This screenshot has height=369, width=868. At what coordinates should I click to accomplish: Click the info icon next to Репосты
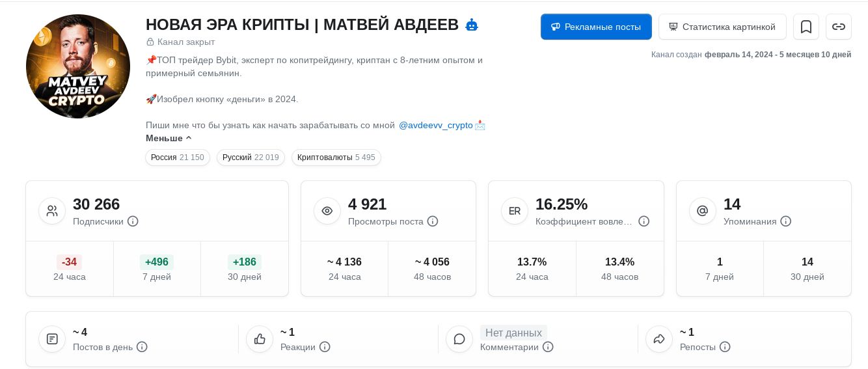(725, 347)
